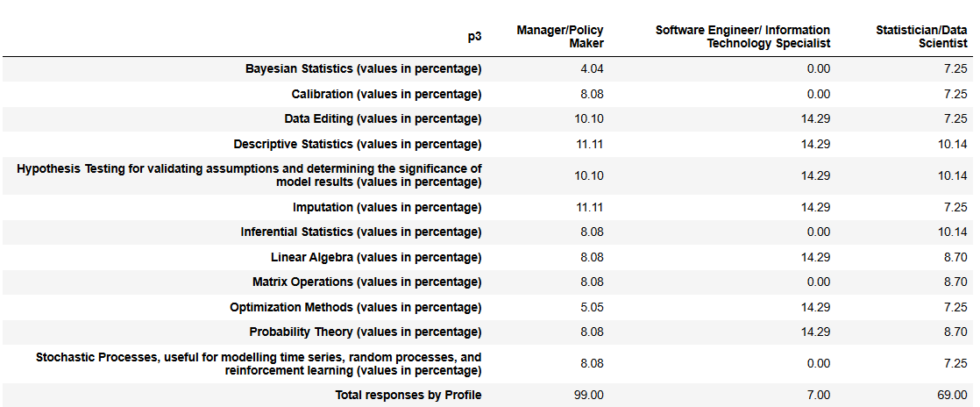Image resolution: width=980 pixels, height=407 pixels.
Task: Select the Inferential Statistics row label
Action: [x=361, y=232]
